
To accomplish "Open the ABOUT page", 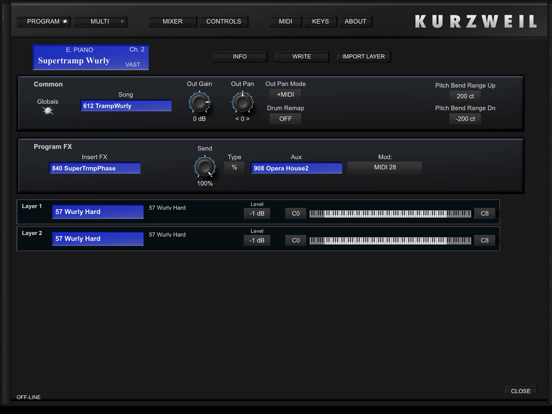I will (356, 21).
